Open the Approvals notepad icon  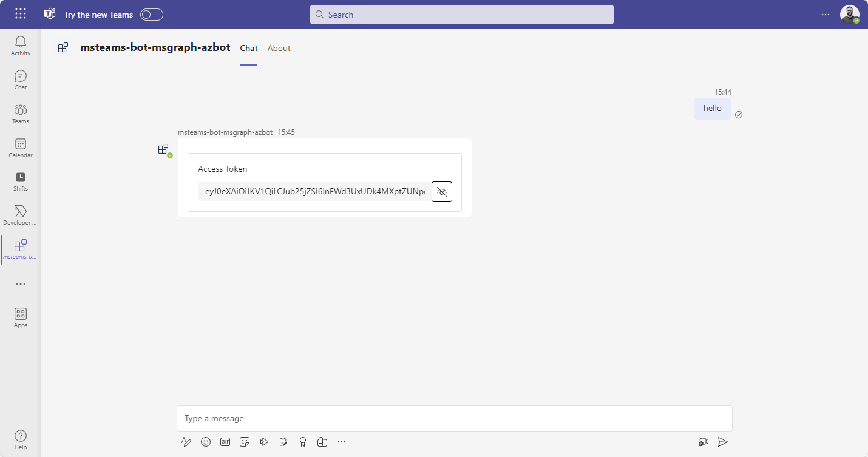[283, 442]
